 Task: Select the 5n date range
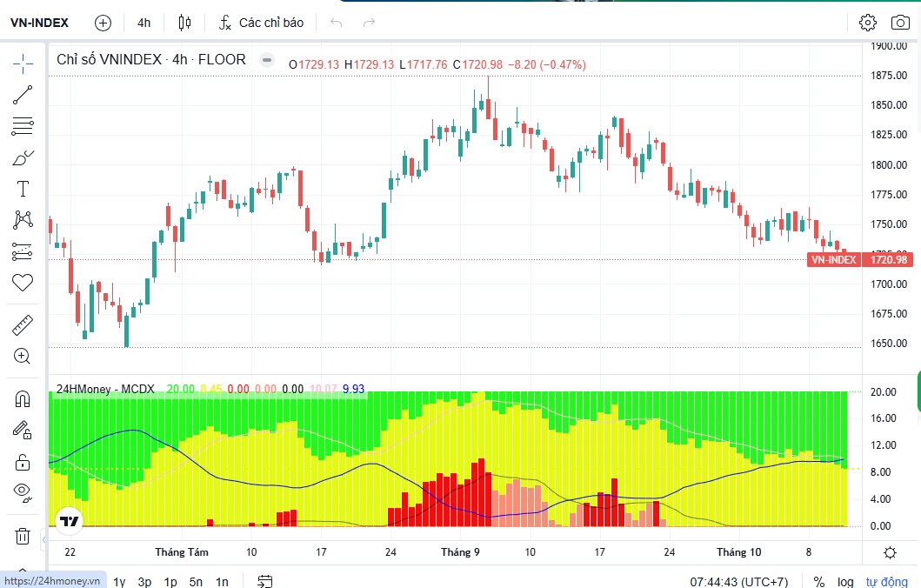pyautogui.click(x=196, y=582)
